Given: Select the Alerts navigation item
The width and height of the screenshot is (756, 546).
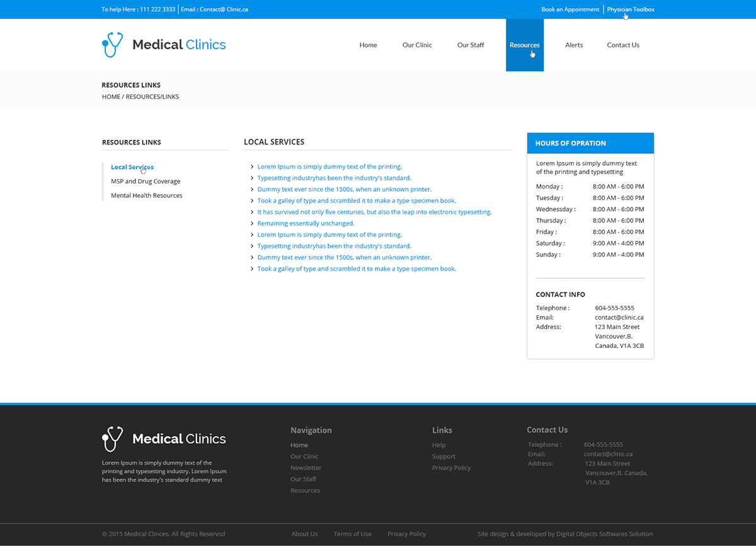Looking at the screenshot, I should coord(574,45).
